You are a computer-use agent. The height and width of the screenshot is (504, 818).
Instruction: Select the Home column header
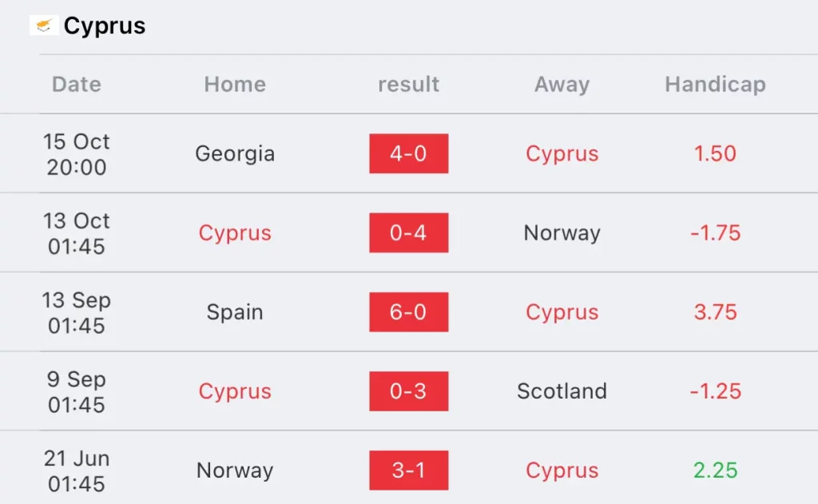[235, 84]
